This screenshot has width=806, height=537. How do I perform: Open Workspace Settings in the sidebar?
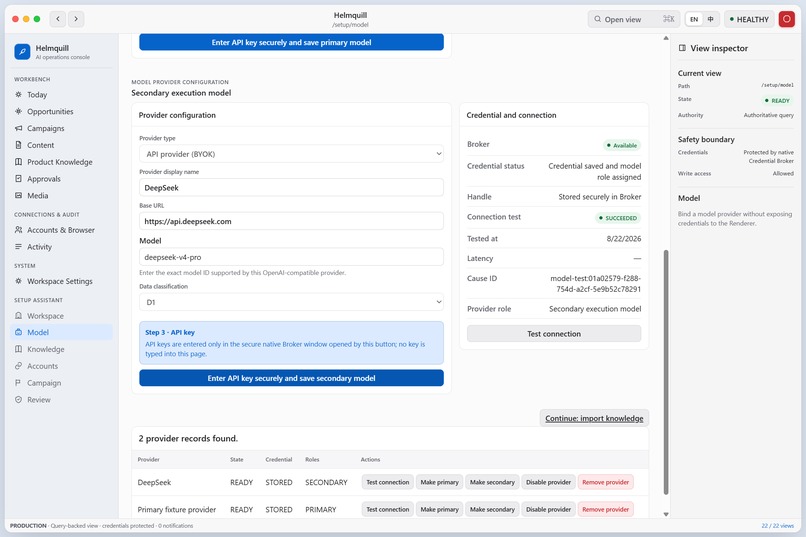click(x=62, y=281)
